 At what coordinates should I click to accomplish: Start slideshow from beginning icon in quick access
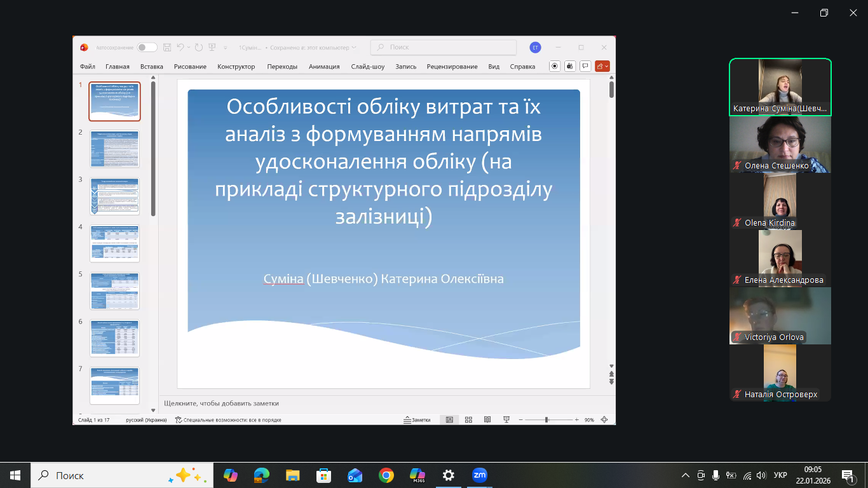tap(212, 48)
